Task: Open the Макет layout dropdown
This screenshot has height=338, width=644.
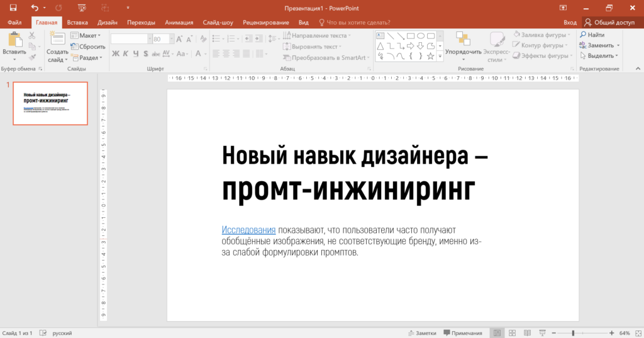Action: click(86, 36)
